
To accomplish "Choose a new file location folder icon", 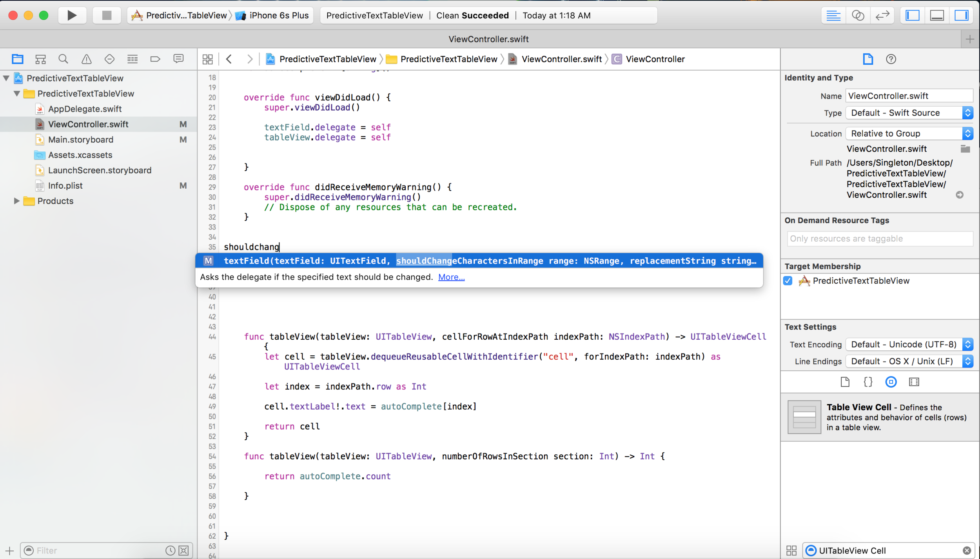I will coord(965,149).
